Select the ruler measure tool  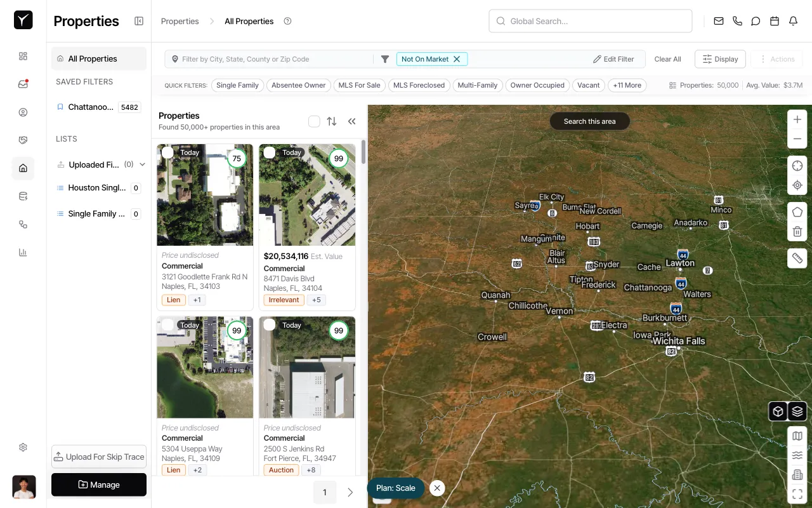tap(797, 258)
